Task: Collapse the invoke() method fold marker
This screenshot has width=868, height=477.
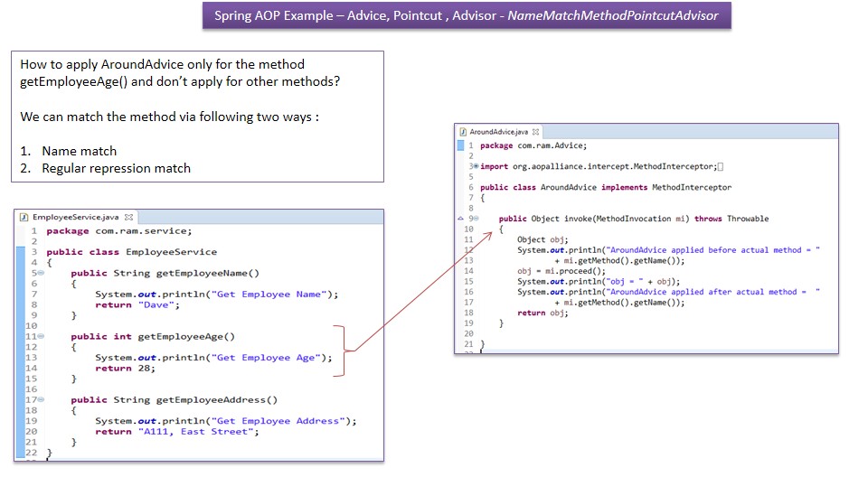Action: (476, 219)
